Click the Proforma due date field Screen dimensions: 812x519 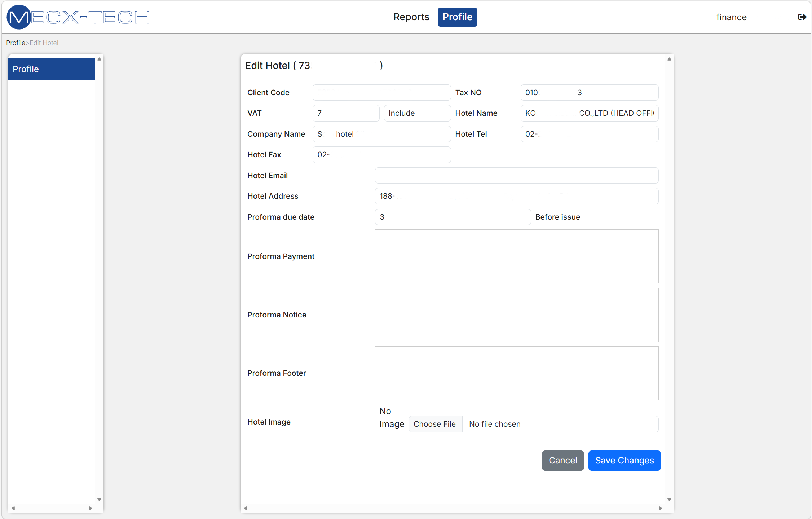(x=453, y=217)
